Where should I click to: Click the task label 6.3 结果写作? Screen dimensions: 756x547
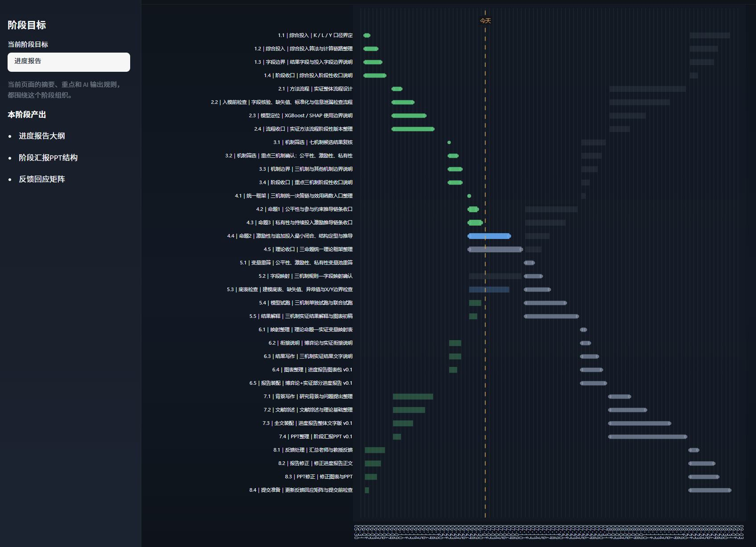tap(308, 356)
